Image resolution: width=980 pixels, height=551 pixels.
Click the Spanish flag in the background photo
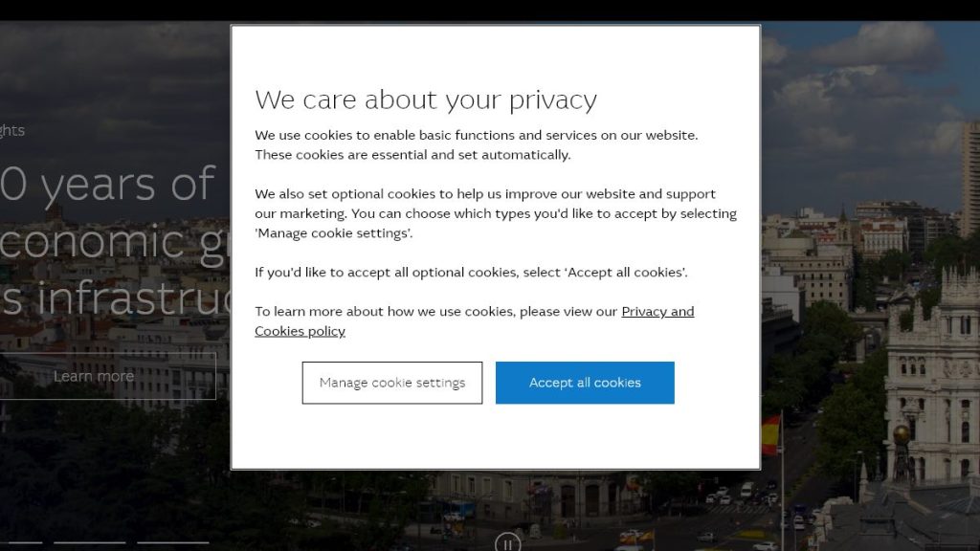pyautogui.click(x=770, y=435)
